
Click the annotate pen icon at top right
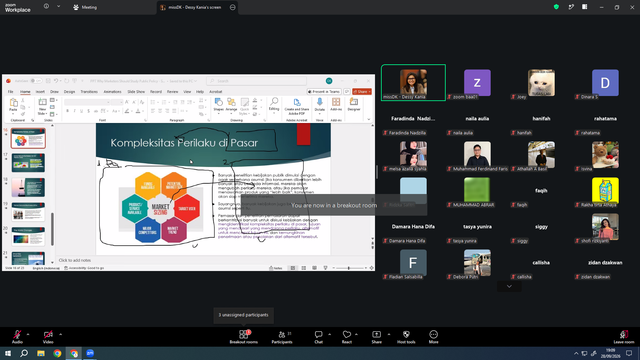(571, 7)
